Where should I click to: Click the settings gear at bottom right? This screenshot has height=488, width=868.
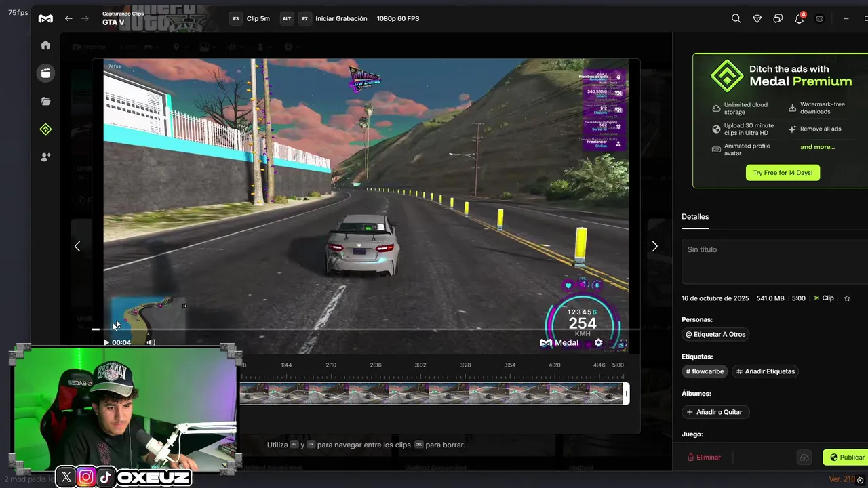tap(861, 480)
